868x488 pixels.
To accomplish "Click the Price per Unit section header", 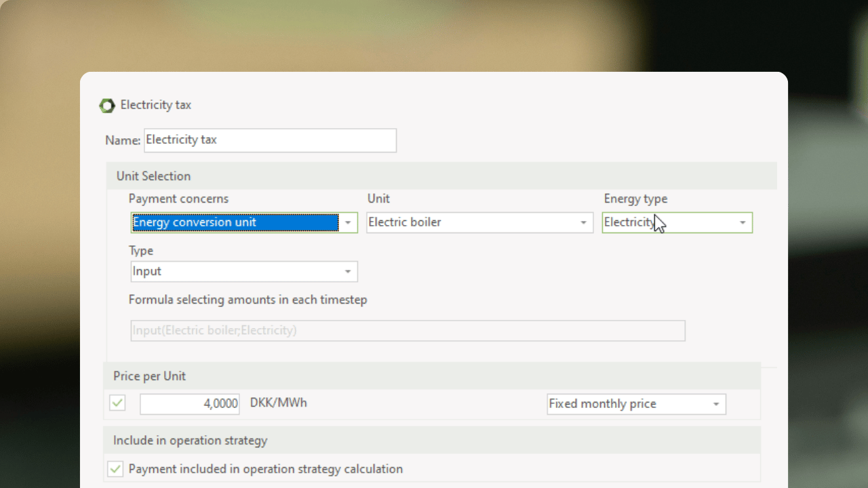I will [x=149, y=376].
